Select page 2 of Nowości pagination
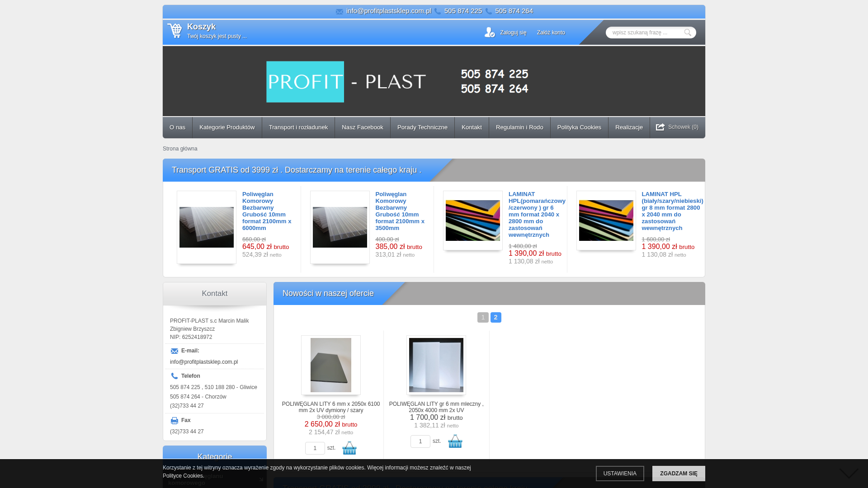868x488 pixels. 495,317
